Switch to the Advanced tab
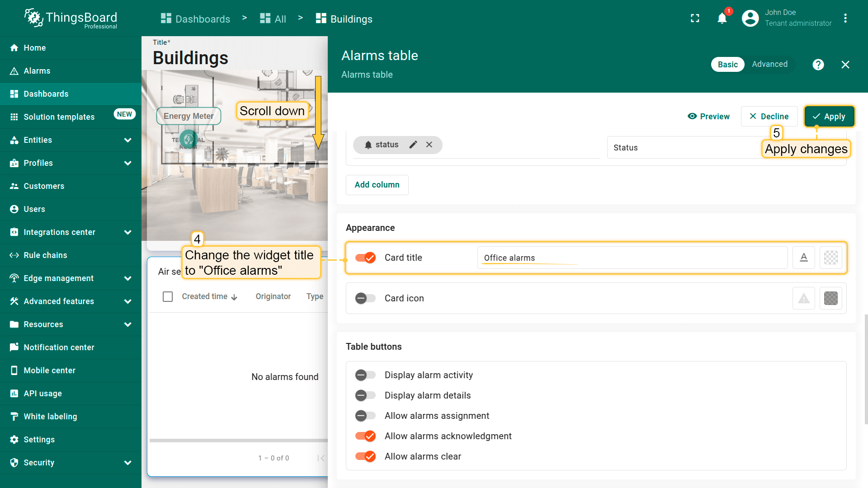This screenshot has height=488, width=868. pyautogui.click(x=769, y=64)
